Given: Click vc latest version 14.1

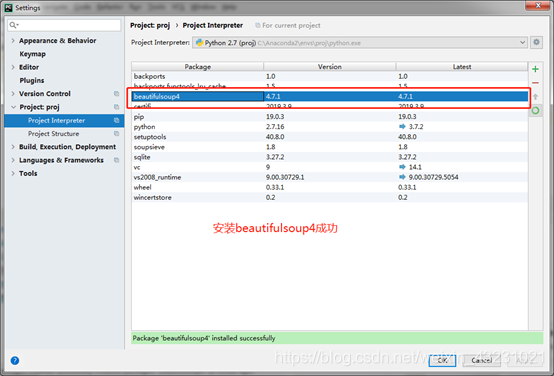Looking at the screenshot, I should click(x=415, y=167).
